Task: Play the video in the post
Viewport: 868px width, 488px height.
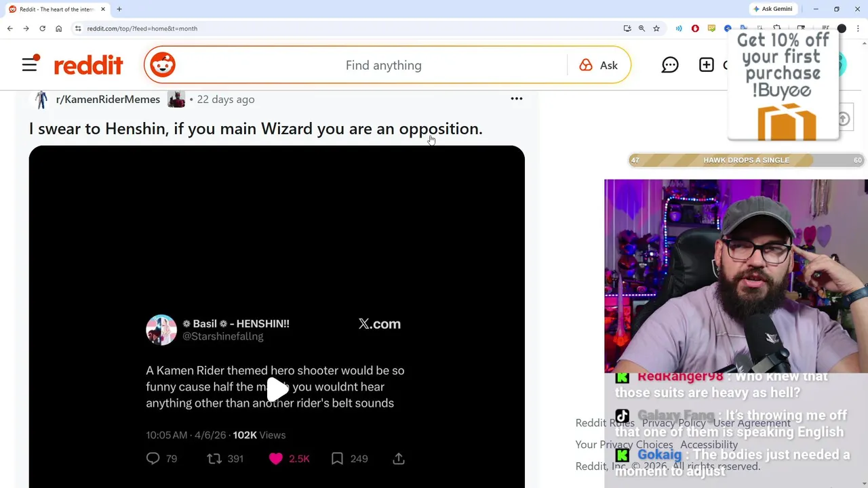Action: (x=277, y=390)
